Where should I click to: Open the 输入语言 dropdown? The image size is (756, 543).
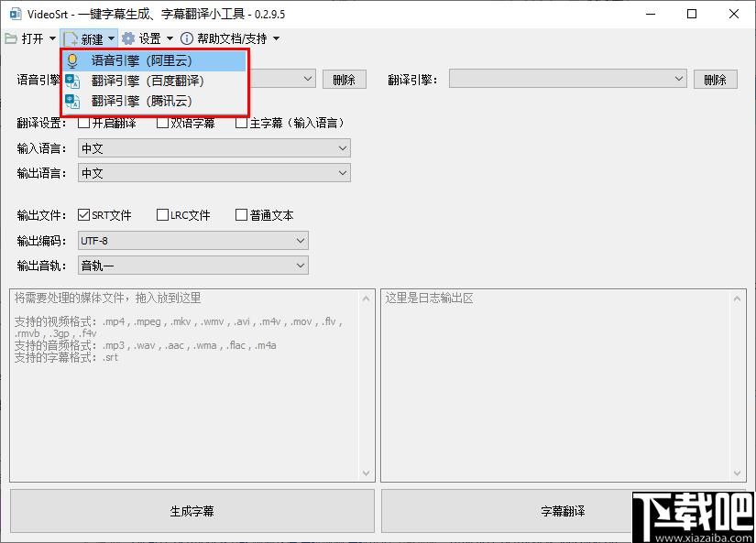[214, 148]
